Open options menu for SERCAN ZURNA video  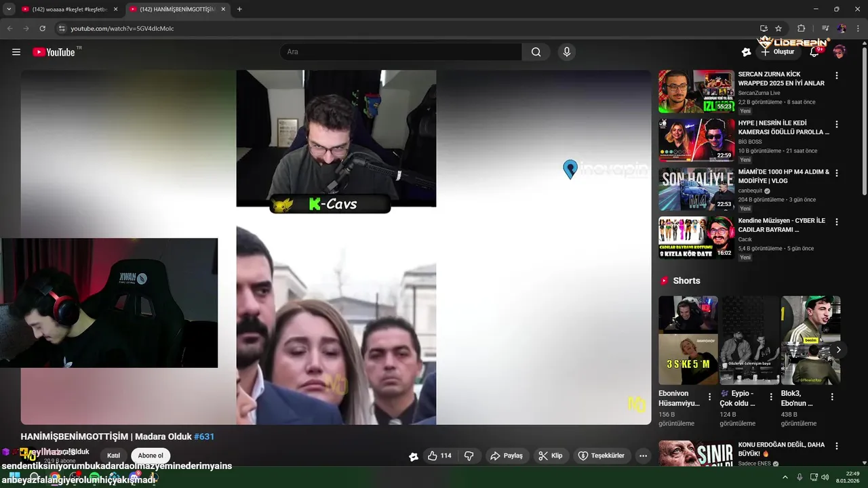click(x=837, y=76)
